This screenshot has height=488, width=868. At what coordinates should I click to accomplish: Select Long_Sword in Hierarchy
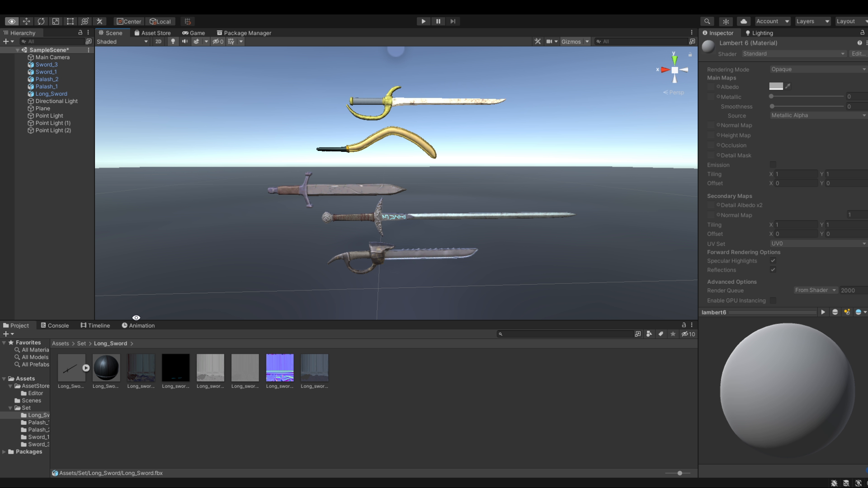(x=51, y=94)
